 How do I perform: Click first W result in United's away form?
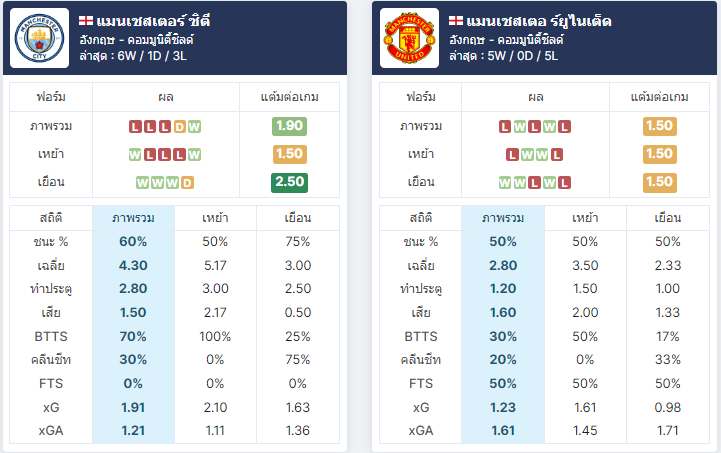coord(505,183)
